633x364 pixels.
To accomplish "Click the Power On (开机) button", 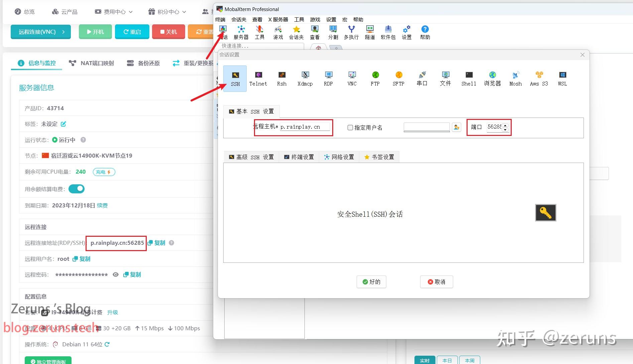I will point(95,32).
